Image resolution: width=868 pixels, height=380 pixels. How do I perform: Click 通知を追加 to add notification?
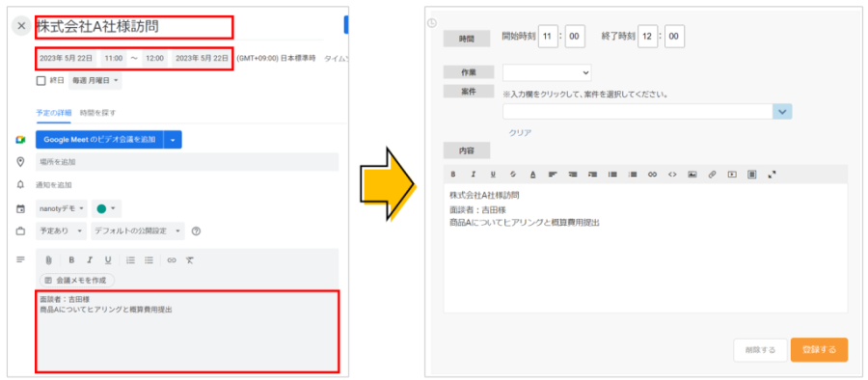pyautogui.click(x=54, y=184)
